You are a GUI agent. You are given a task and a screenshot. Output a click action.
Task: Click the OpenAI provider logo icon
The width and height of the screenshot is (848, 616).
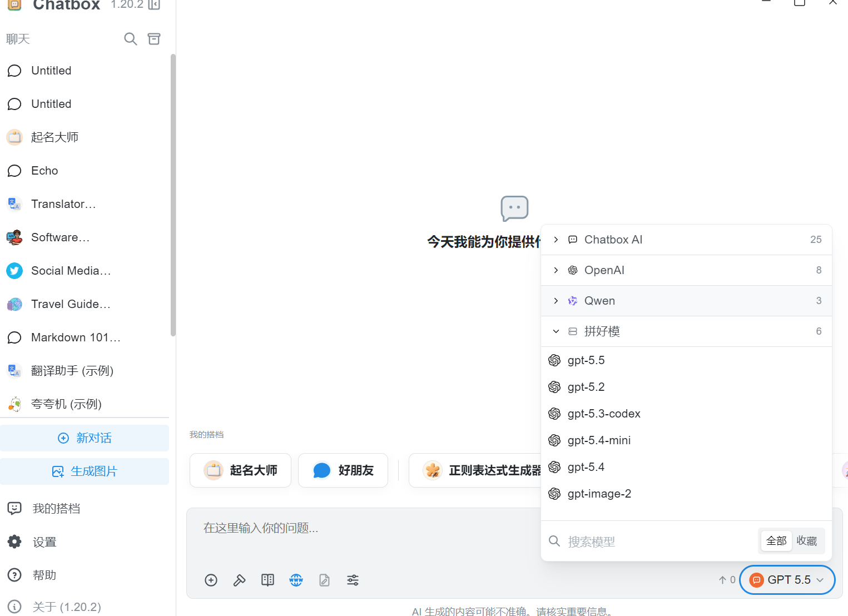[573, 270]
